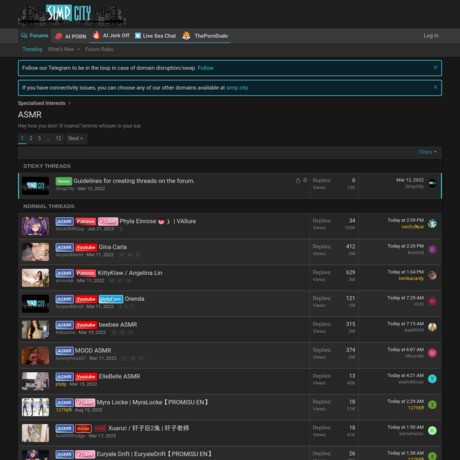Dismiss the connectivity issues notice
Viewport: 460px width, 460px height.
click(435, 87)
